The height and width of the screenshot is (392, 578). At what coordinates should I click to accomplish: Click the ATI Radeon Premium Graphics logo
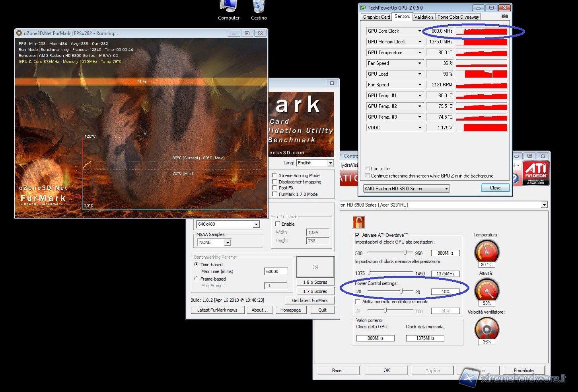(x=535, y=174)
